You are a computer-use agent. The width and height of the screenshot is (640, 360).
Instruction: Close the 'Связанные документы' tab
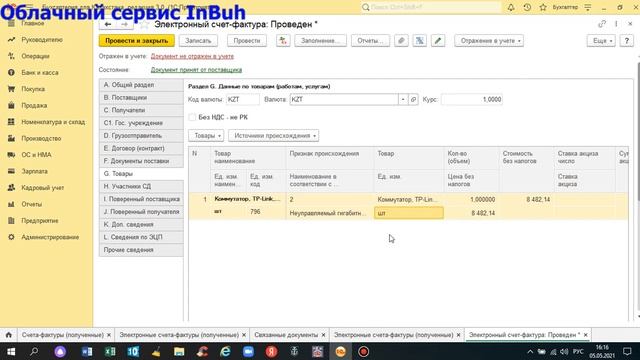pyautogui.click(x=323, y=335)
